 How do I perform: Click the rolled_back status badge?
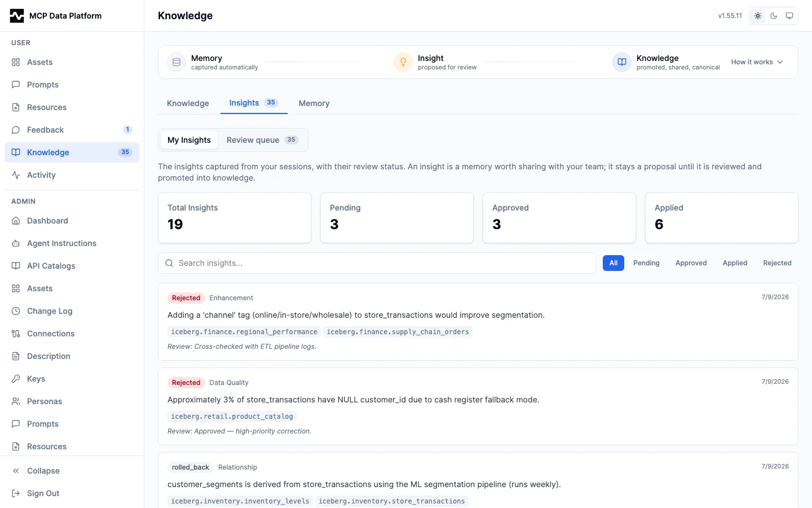[x=191, y=467]
